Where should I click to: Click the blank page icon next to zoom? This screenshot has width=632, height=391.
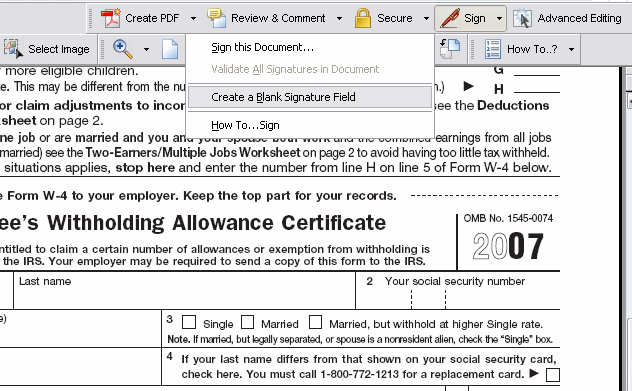pos(170,49)
